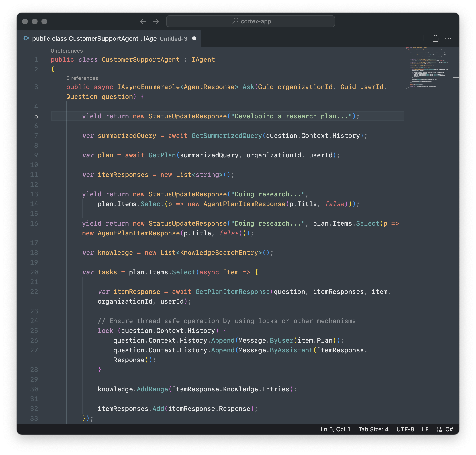Click the split editor icon

pyautogui.click(x=424, y=38)
